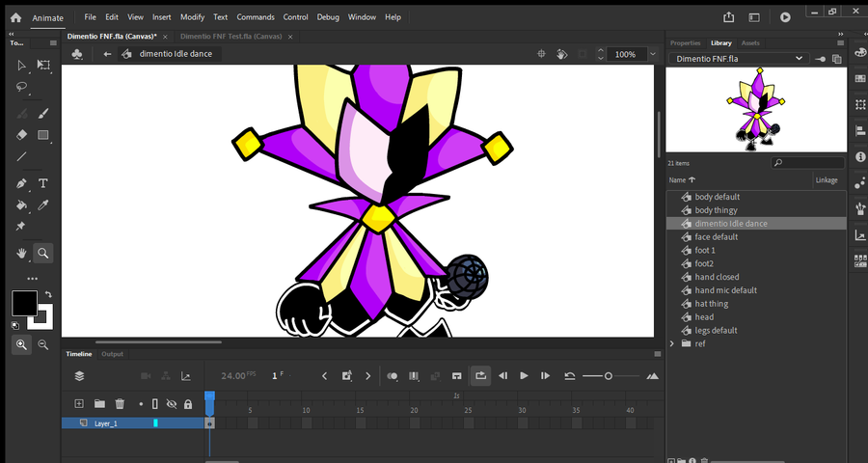Toggle highlight layers dot icon

[141, 404]
